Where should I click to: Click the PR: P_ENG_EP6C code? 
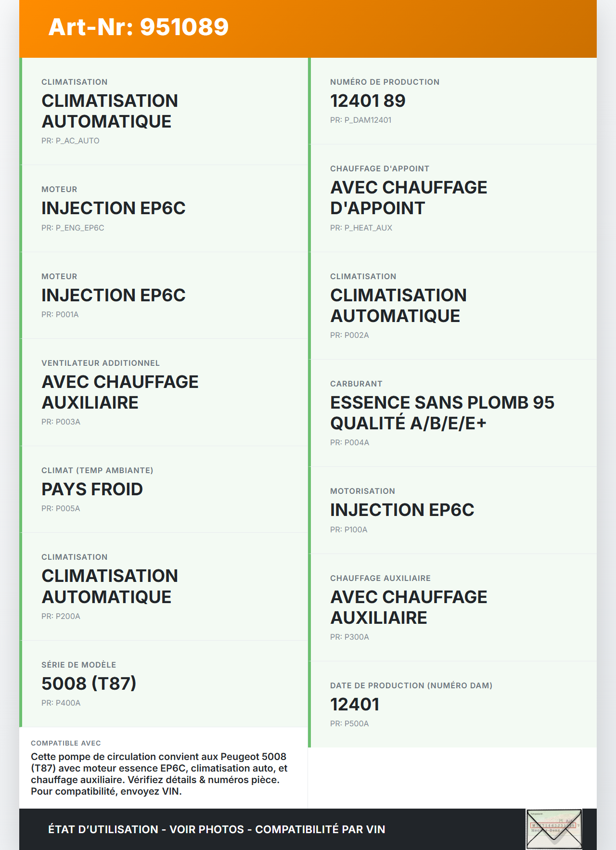pyautogui.click(x=73, y=228)
